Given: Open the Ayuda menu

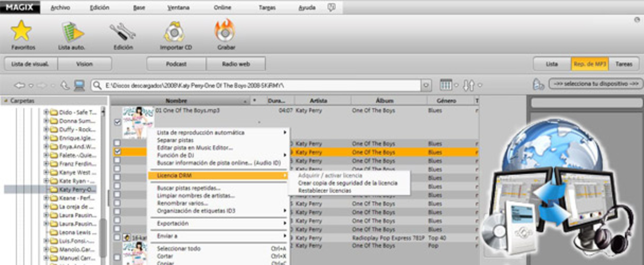Looking at the screenshot, I should click(x=307, y=7).
